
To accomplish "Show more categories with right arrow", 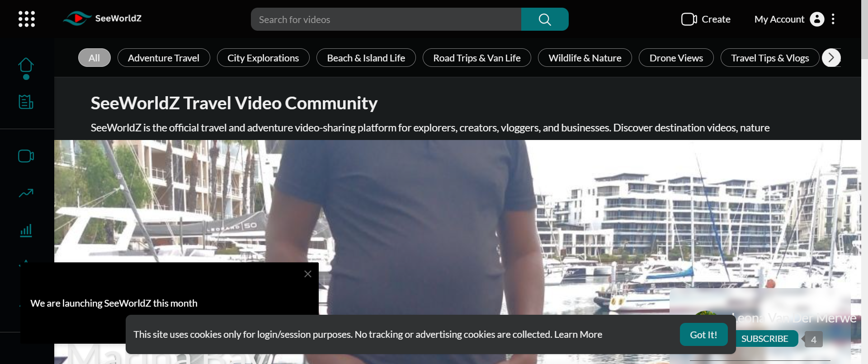I will point(831,58).
